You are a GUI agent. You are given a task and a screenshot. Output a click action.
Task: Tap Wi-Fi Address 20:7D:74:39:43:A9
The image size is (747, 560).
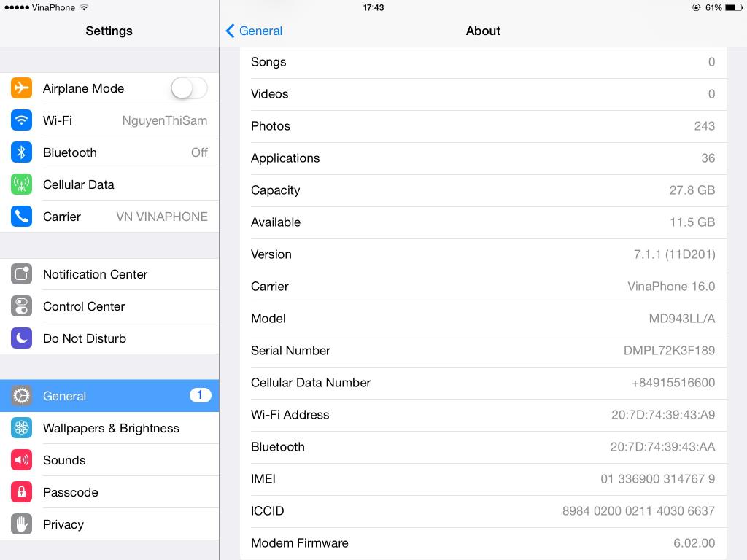tap(663, 415)
